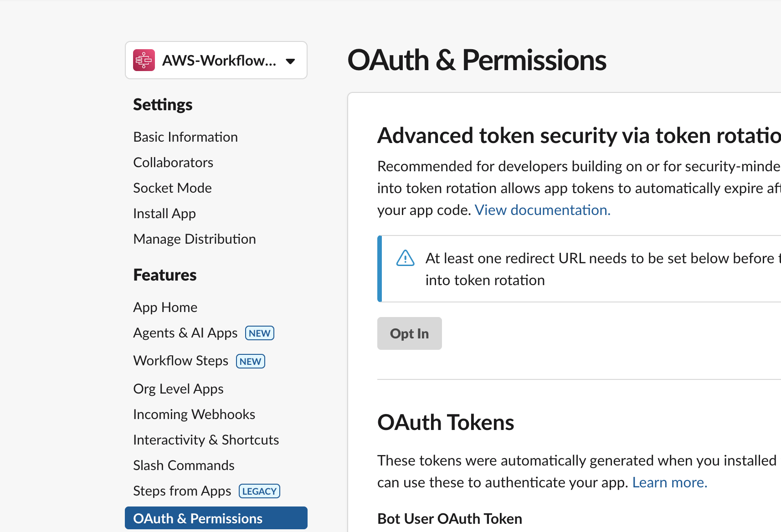Click the redirect URL warning message text
The height and width of the screenshot is (532, 781).
point(603,269)
